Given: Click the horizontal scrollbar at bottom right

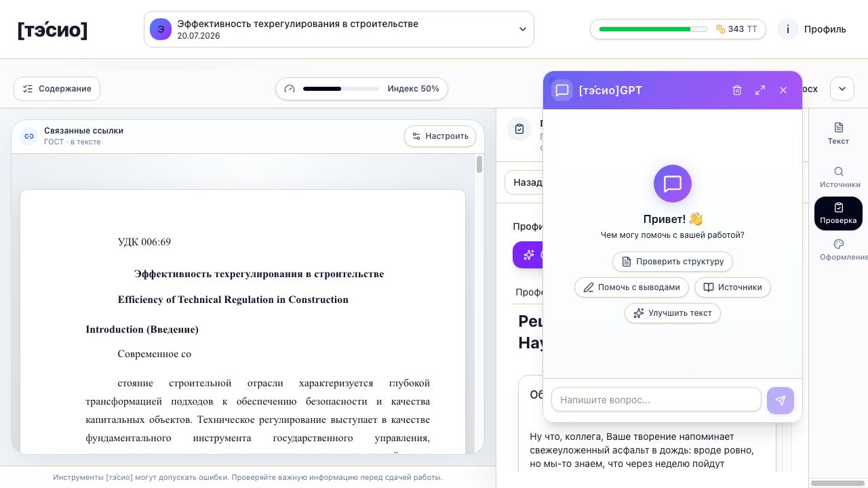Looking at the screenshot, I should [x=837, y=483].
